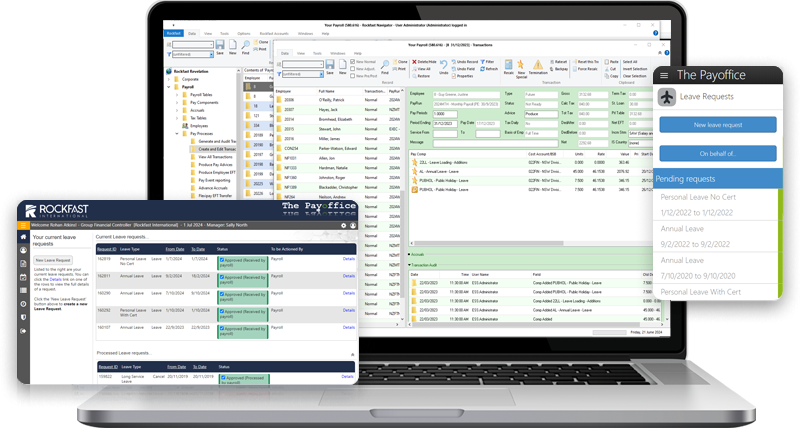This screenshot has width=800, height=429.
Task: Toggle Approved checkbox for request 160292
Action: [x=222, y=312]
